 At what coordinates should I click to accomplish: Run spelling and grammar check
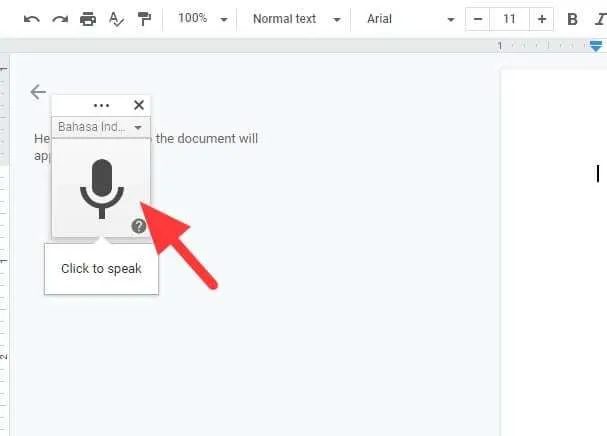[x=116, y=19]
